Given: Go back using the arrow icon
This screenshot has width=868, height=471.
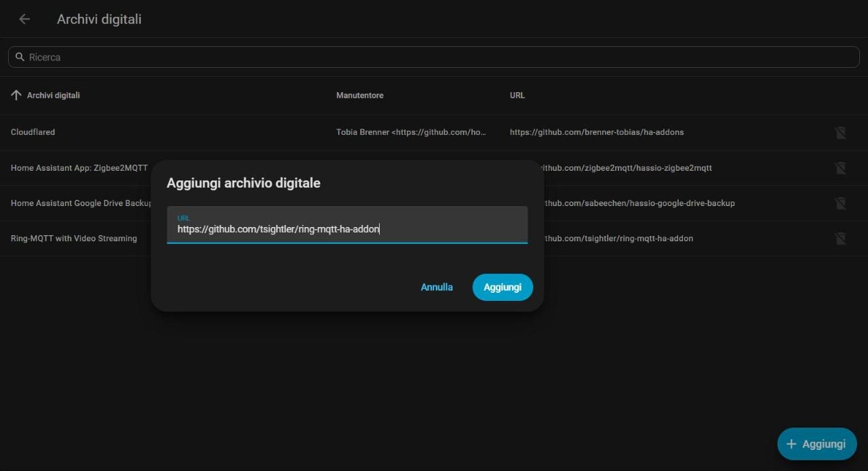Looking at the screenshot, I should pos(24,19).
